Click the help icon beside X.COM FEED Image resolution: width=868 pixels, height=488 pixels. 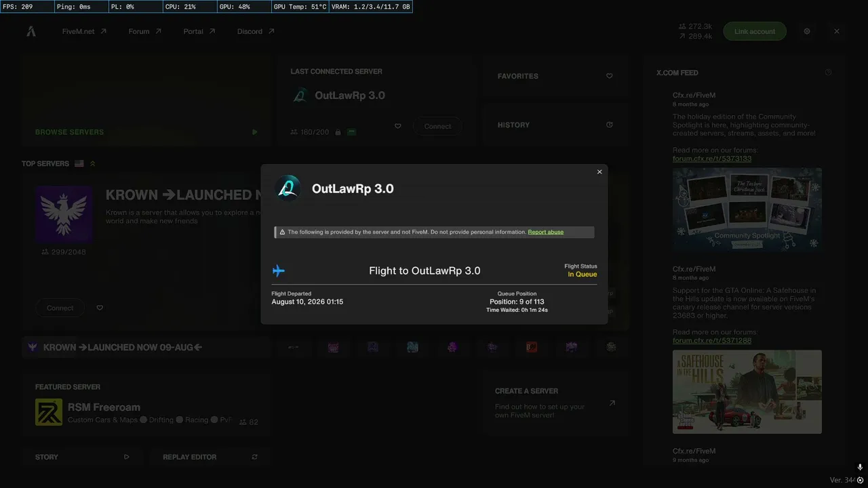click(829, 73)
